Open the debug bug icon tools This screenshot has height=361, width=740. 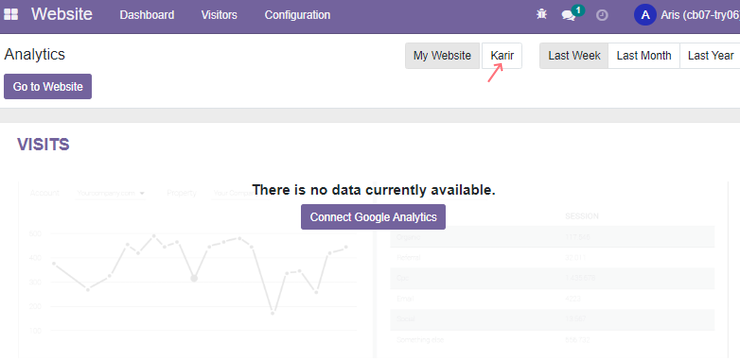[542, 15]
